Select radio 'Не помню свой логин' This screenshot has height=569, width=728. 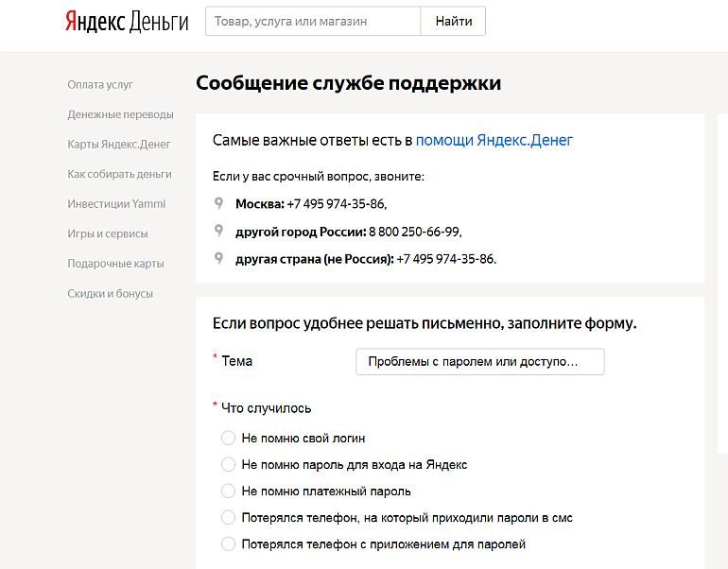228,438
